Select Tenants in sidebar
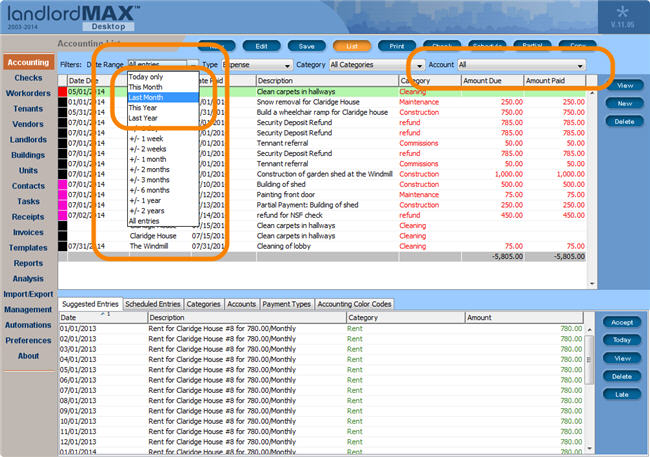The width and height of the screenshot is (650, 457). pyautogui.click(x=28, y=109)
